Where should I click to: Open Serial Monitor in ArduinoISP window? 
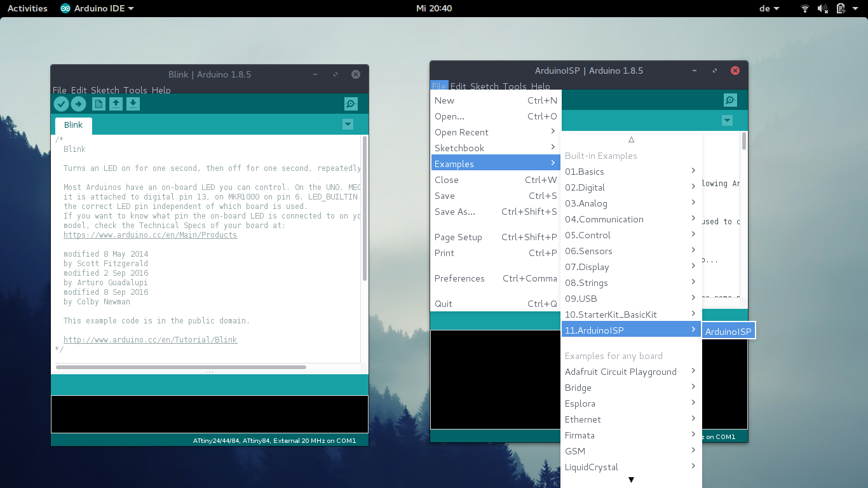(x=731, y=100)
